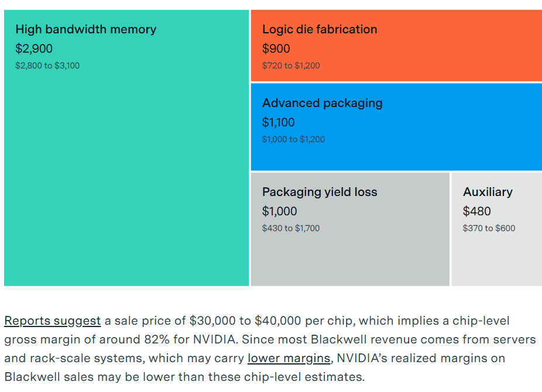Click the "$720 to $1,200" range text
The image size is (542, 392).
tap(291, 66)
